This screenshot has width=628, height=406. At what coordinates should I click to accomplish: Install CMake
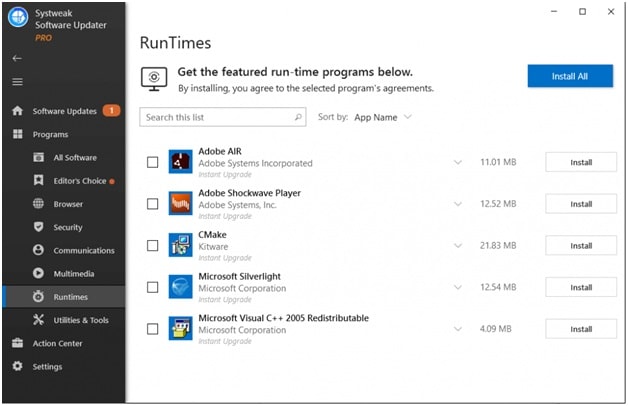(x=581, y=245)
